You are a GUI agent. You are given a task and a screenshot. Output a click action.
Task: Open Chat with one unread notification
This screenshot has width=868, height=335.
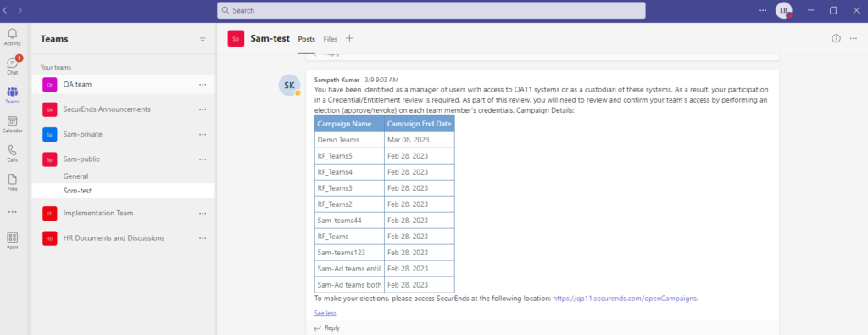coord(12,66)
